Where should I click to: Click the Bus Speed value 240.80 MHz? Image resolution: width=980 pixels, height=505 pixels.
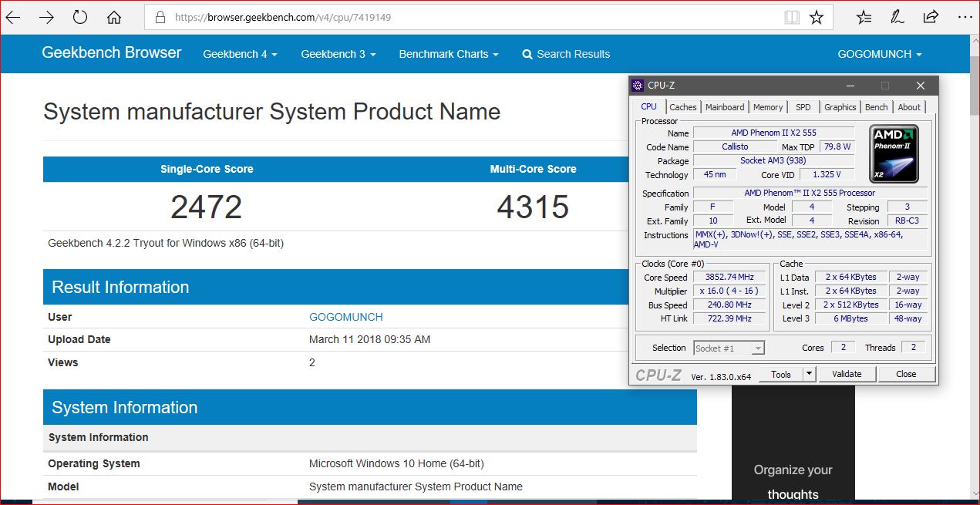click(x=729, y=305)
